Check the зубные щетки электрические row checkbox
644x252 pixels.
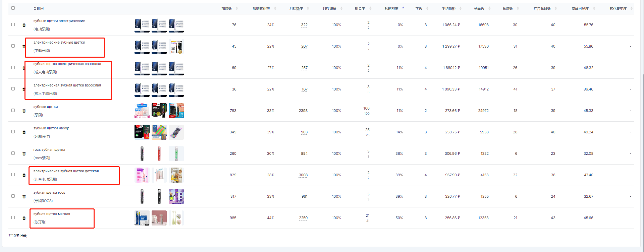(x=13, y=24)
